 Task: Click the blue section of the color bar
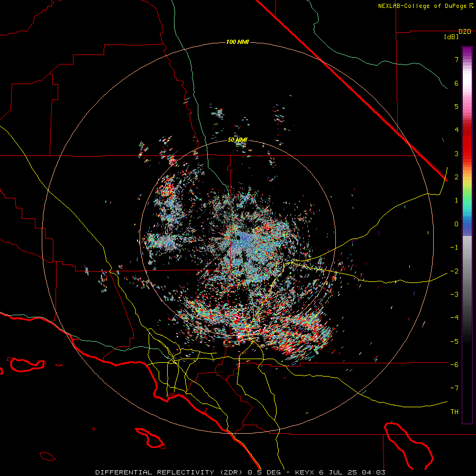pyautogui.click(x=467, y=225)
